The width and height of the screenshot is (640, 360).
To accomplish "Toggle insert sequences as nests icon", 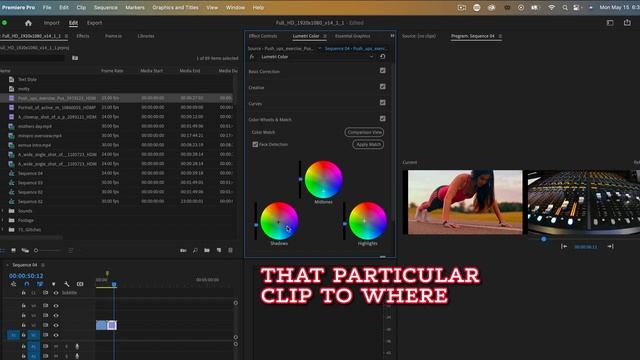I will [x=13, y=284].
